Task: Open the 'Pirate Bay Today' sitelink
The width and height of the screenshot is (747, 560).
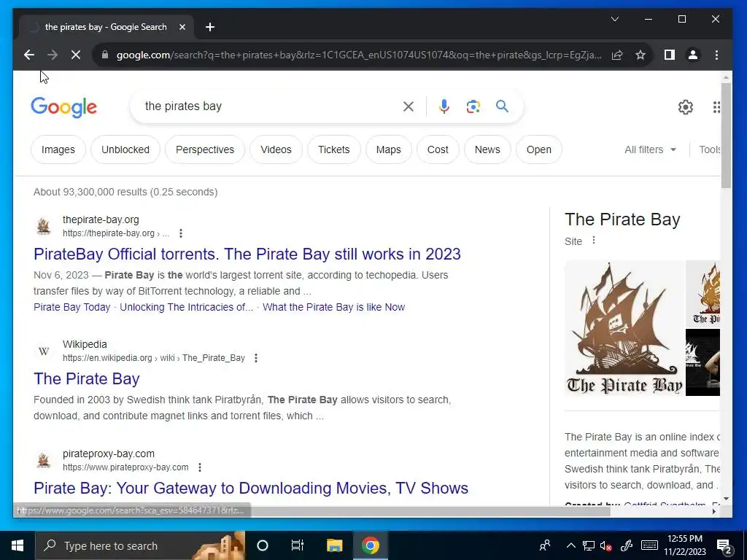Action: 72,307
